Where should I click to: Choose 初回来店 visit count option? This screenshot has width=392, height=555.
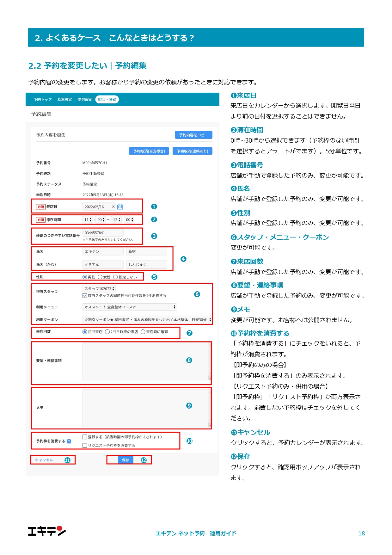pyautogui.click(x=85, y=332)
